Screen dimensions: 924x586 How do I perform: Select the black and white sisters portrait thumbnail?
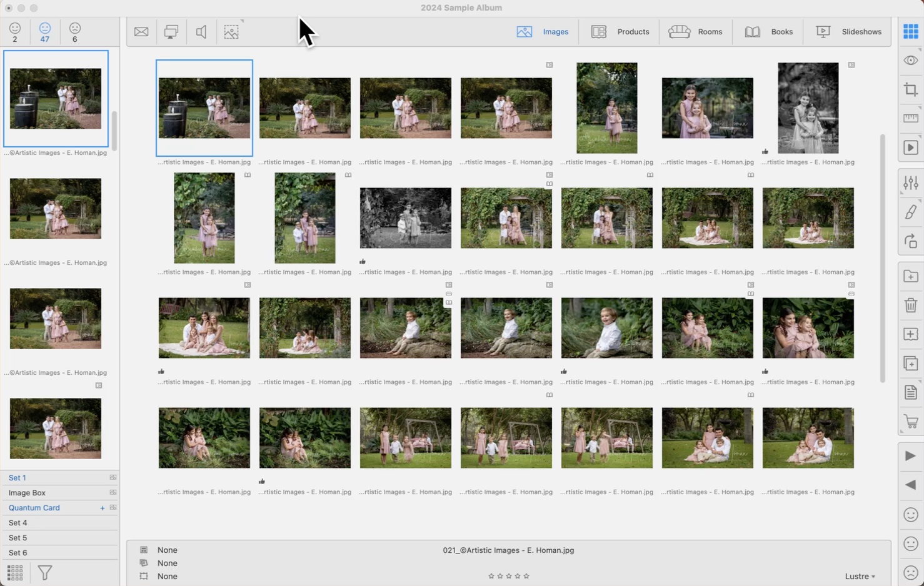click(x=808, y=108)
